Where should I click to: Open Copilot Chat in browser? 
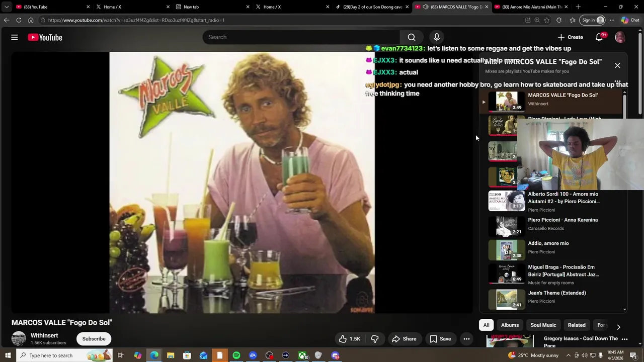(630, 20)
